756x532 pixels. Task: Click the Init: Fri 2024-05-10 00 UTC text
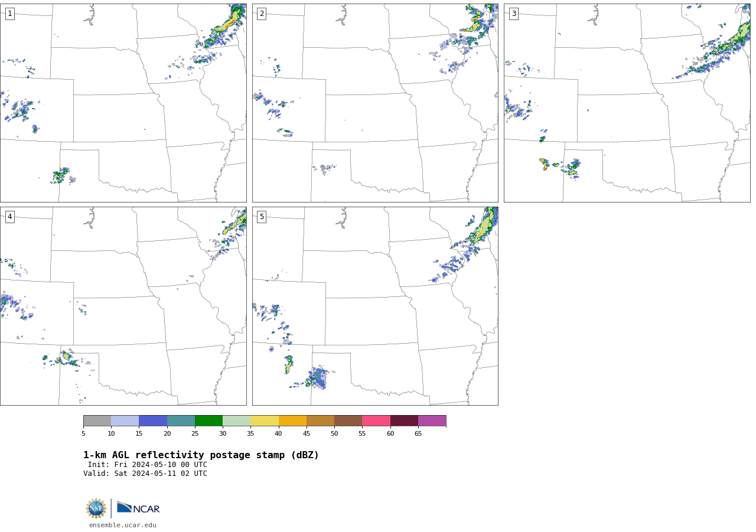[148, 465]
